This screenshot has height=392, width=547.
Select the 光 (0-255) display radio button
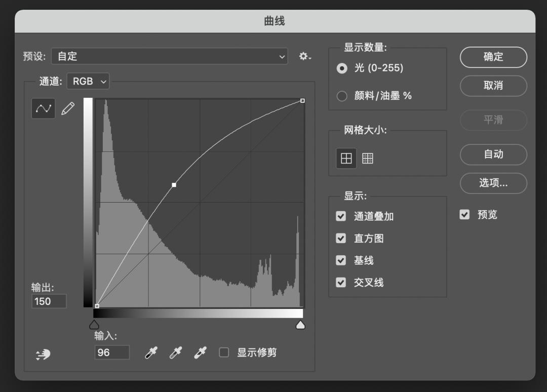342,68
